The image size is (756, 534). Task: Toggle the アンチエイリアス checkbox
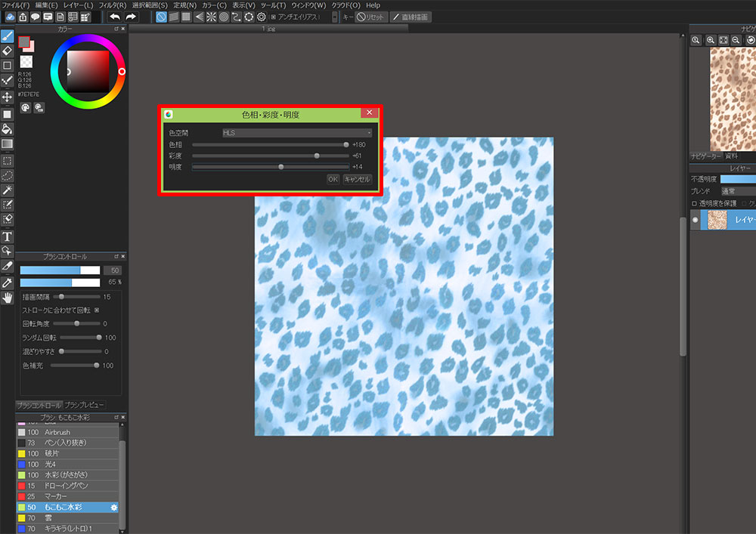tap(273, 17)
